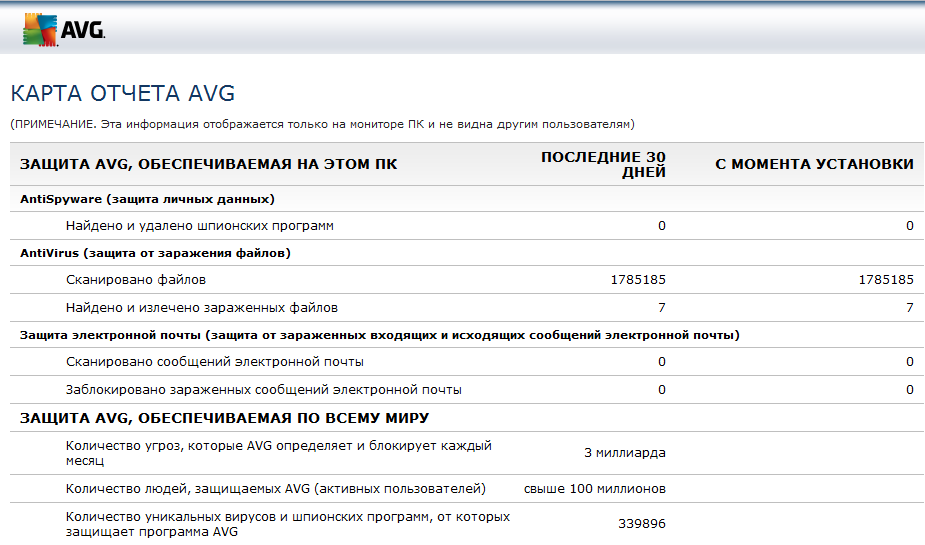
Task: Click 'Количество людей, защищаемых AVG' label
Action: 275,489
